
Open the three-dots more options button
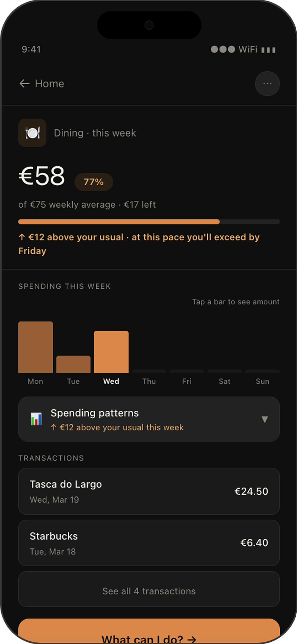[267, 84]
